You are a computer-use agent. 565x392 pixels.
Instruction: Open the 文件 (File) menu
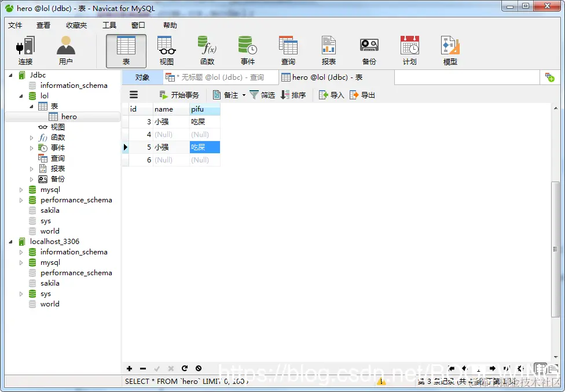(x=15, y=25)
